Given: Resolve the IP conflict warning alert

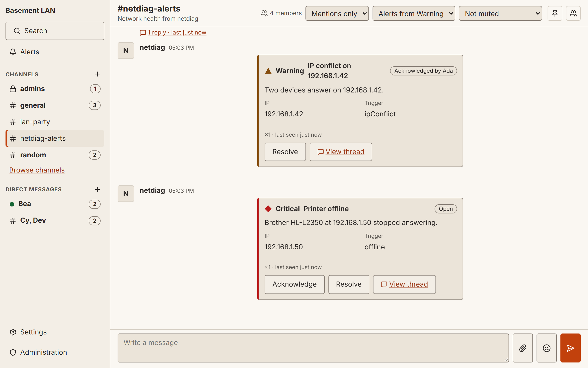Looking at the screenshot, I should 285,152.
